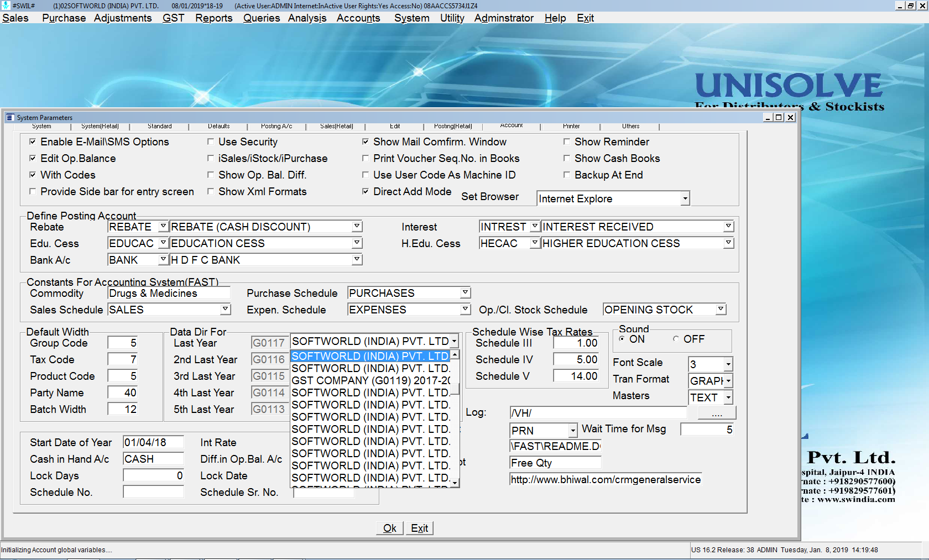Open the Sales Schedule SALES dropdown
The height and width of the screenshot is (560, 929).
point(226,309)
